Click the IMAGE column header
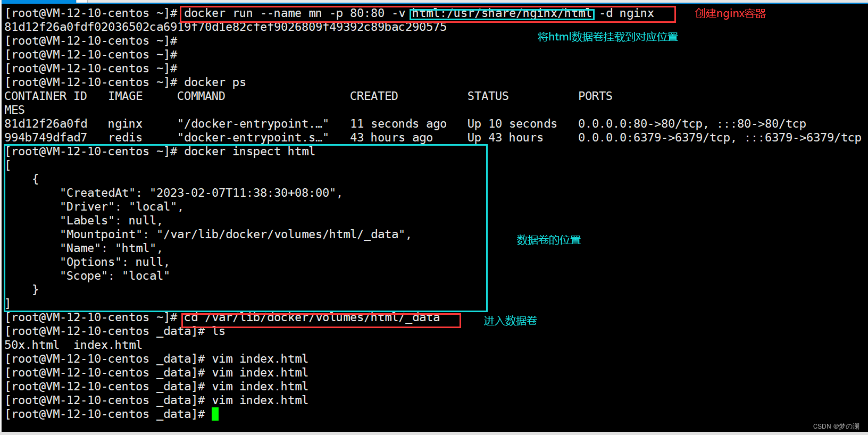 (126, 96)
